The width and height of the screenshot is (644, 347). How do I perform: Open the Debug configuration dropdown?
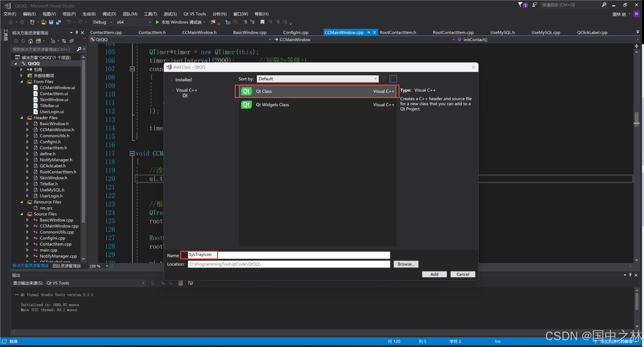pyautogui.click(x=103, y=22)
